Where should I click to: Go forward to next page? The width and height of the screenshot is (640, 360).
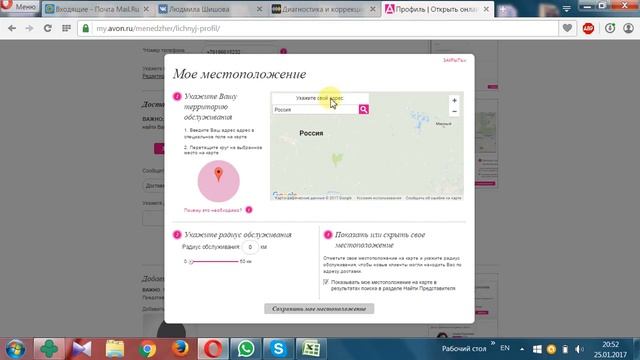pos(29,28)
